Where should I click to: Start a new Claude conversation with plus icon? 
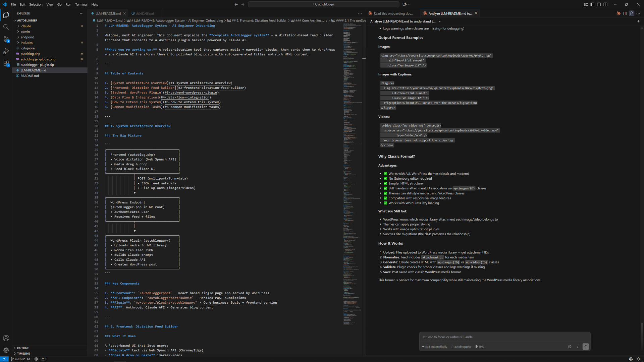(x=638, y=21)
